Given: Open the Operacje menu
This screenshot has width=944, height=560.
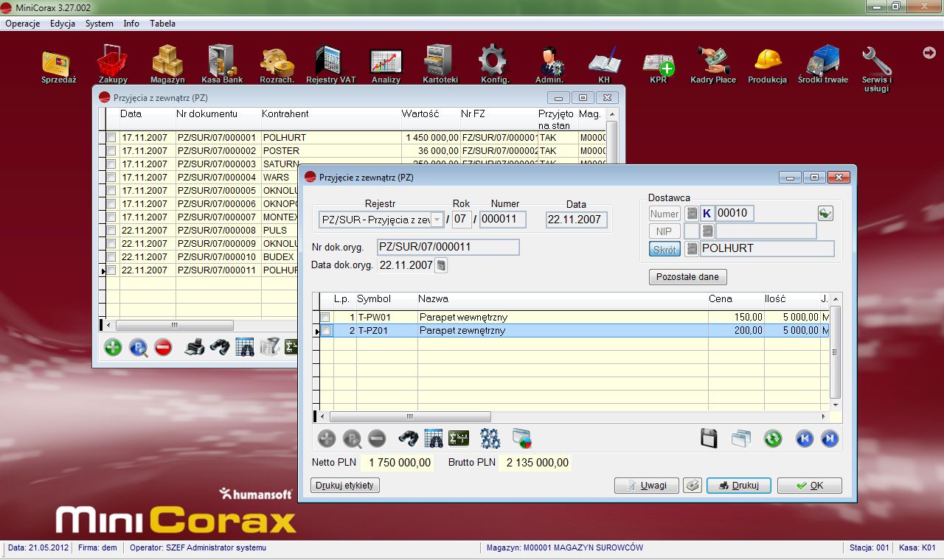Looking at the screenshot, I should [22, 24].
